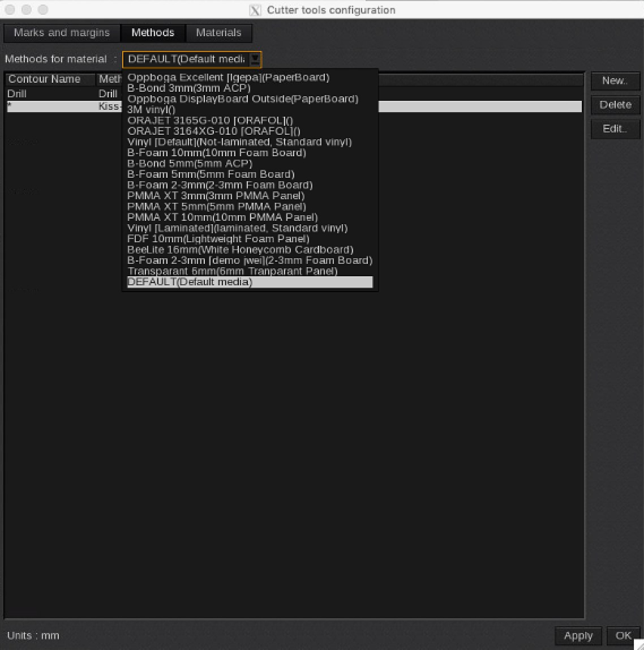644x650 pixels.
Task: Click the New.. button
Action: [615, 80]
